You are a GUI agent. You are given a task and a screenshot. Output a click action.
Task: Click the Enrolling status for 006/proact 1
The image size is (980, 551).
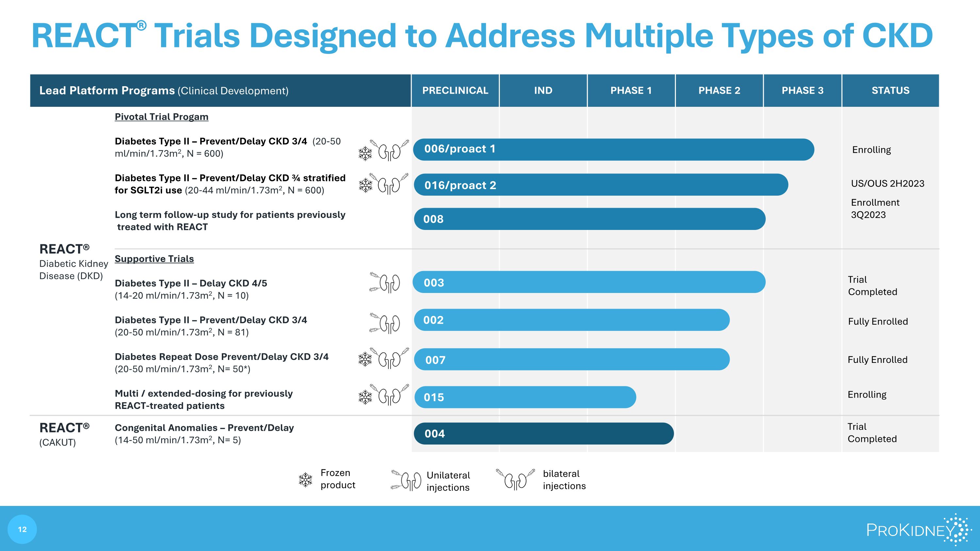872,150
